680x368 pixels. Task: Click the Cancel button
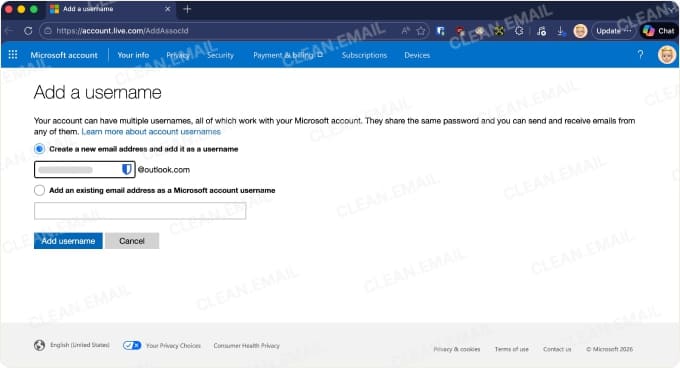[x=132, y=241]
